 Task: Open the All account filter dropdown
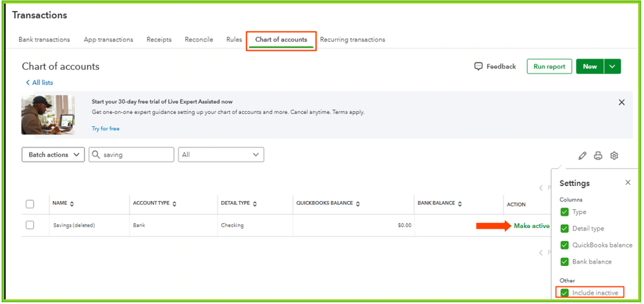pyautogui.click(x=221, y=155)
